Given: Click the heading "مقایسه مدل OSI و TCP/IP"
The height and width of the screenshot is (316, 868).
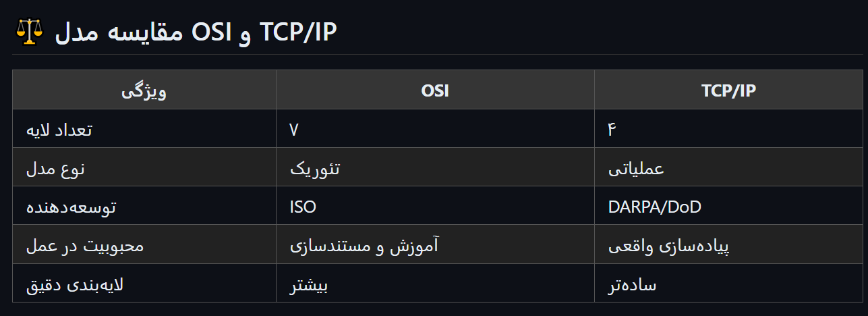Looking at the screenshot, I should (x=196, y=31).
